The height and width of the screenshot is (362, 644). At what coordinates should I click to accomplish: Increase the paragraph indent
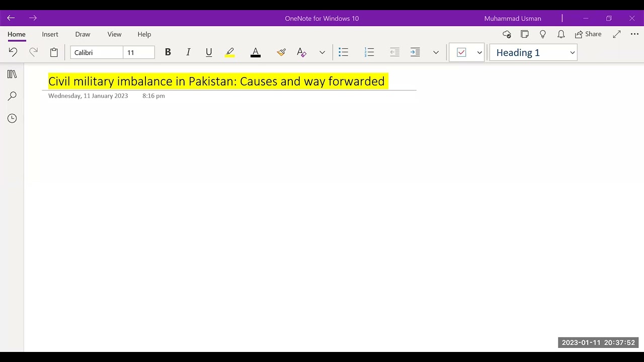point(415,52)
